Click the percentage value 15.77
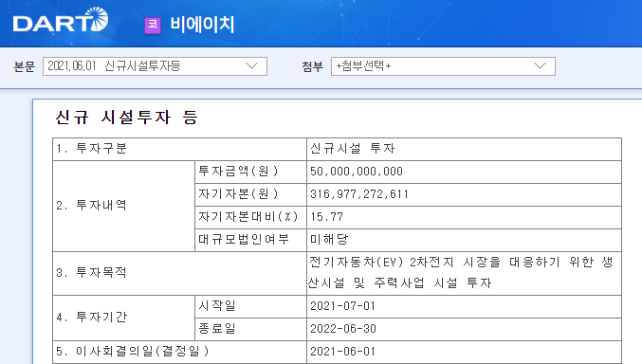 click(327, 217)
